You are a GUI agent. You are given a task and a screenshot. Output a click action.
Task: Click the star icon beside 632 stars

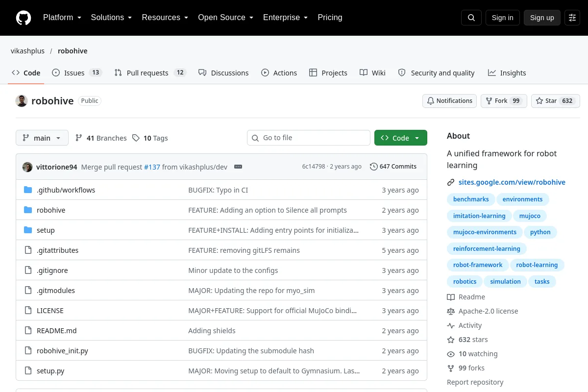(451, 340)
